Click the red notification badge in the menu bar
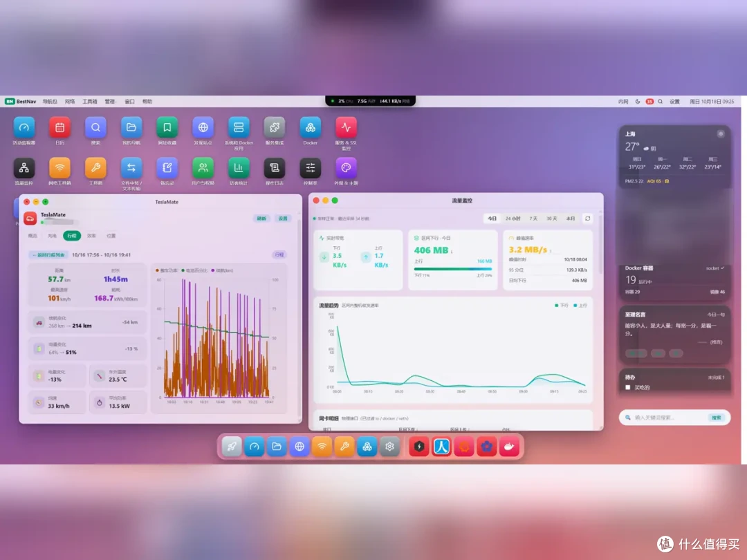The image size is (747, 560). click(x=649, y=102)
